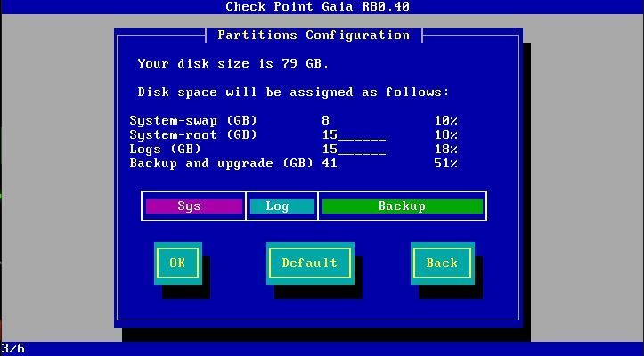The width and height of the screenshot is (644, 356).
Task: Select the cyan Log partition bar
Action: (281, 206)
